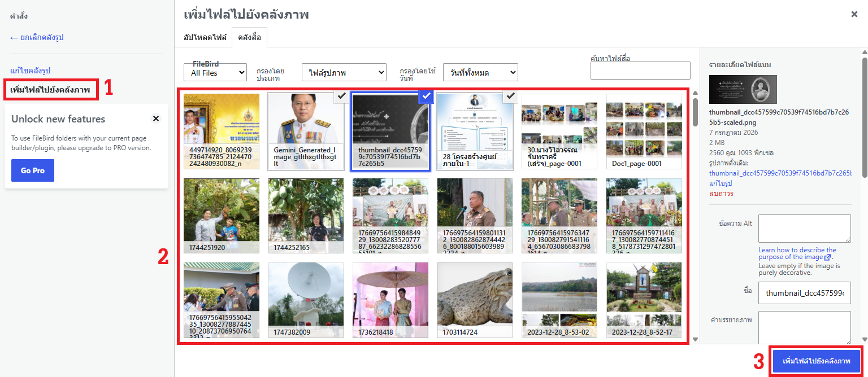Open the วันที่ทั้งหมด date filter dropdown
The height and width of the screenshot is (377, 868).
[480, 72]
